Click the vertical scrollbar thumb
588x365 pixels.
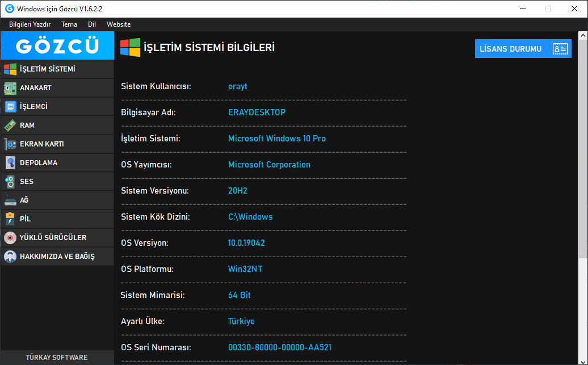pyautogui.click(x=583, y=149)
